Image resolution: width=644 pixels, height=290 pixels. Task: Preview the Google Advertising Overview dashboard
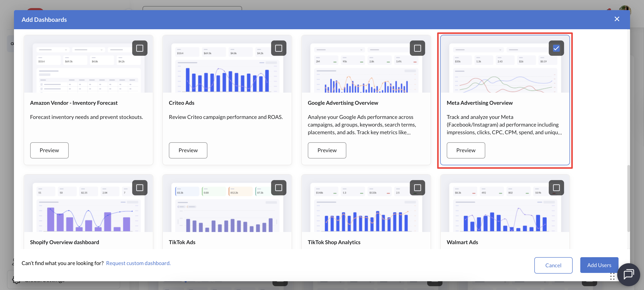(327, 150)
